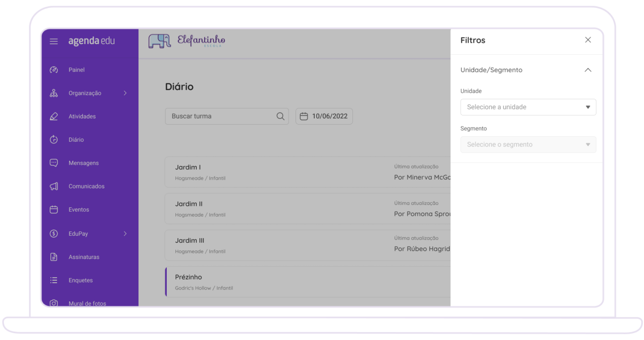Select the Atividades pencil icon
This screenshot has width=644, height=340.
click(54, 116)
